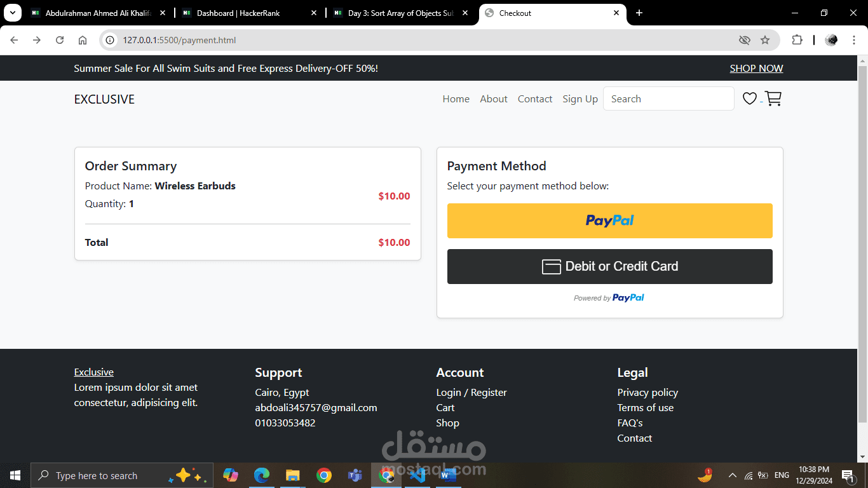Open the browser three-dot menu

(x=853, y=40)
